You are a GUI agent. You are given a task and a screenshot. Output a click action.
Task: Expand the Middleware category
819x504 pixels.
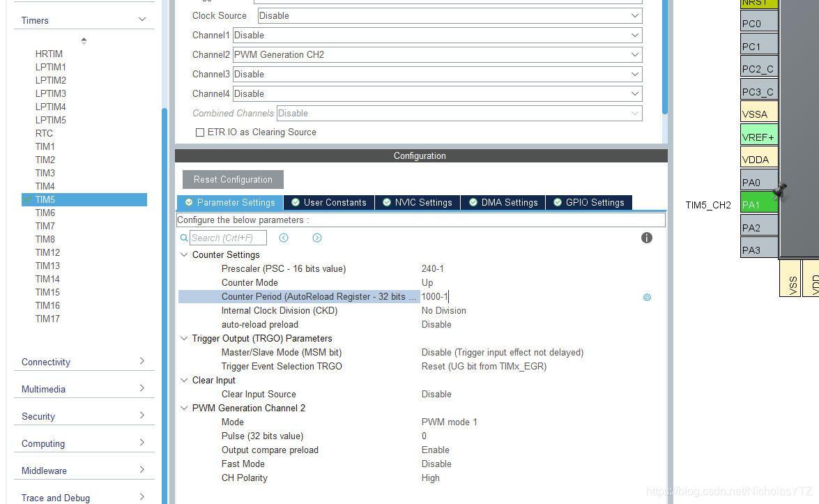pos(142,470)
